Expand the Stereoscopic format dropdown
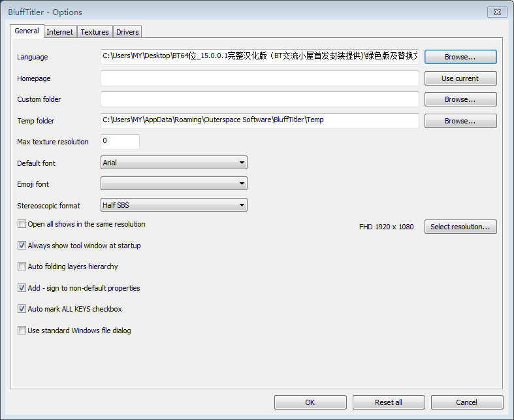Screen dimensions: 514x420 [174, 205]
